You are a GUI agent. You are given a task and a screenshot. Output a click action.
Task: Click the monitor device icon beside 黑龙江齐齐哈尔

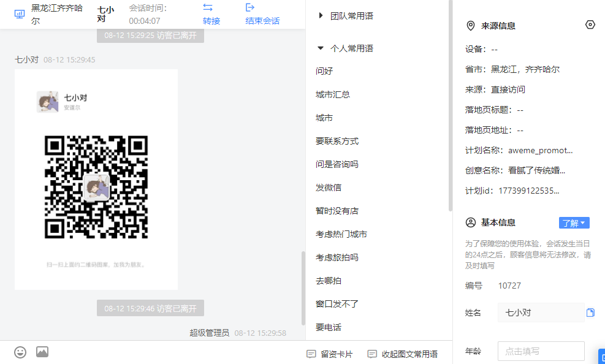[x=19, y=14]
